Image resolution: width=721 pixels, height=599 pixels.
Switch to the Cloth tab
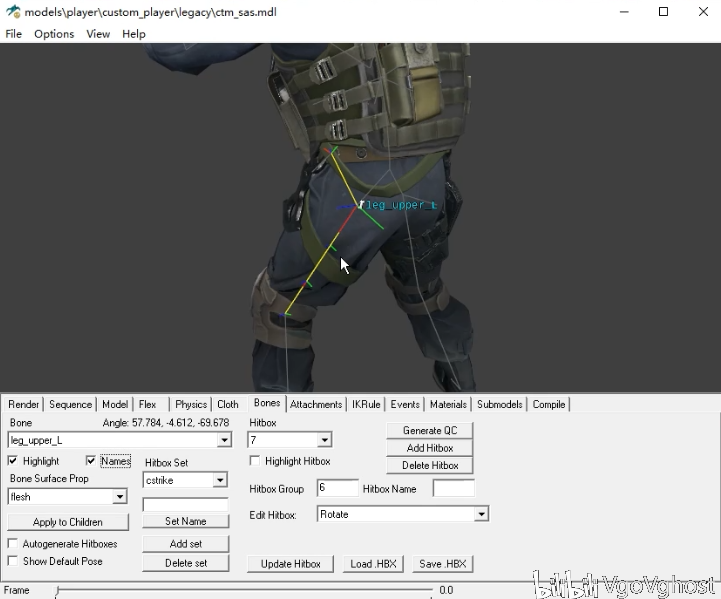coord(228,405)
